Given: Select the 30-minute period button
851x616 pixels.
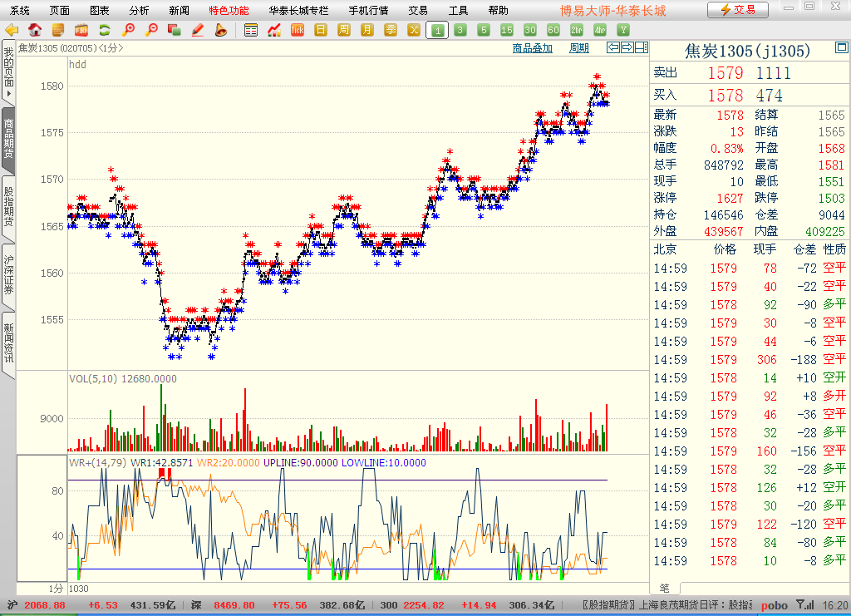Looking at the screenshot, I should (530, 30).
